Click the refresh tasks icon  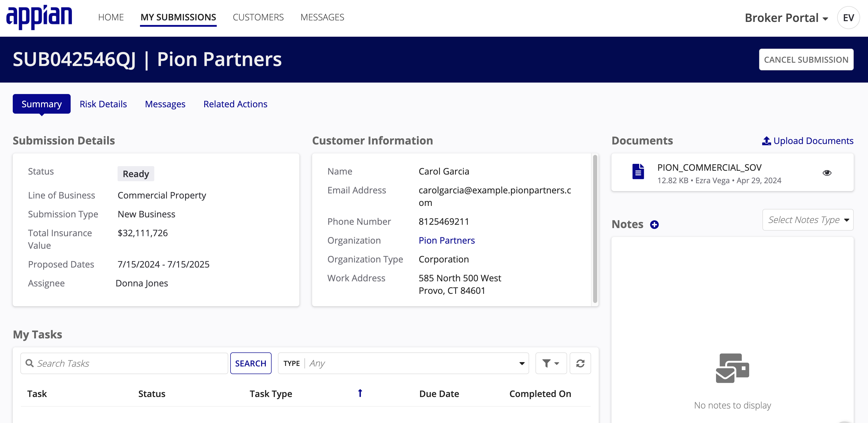pyautogui.click(x=581, y=363)
